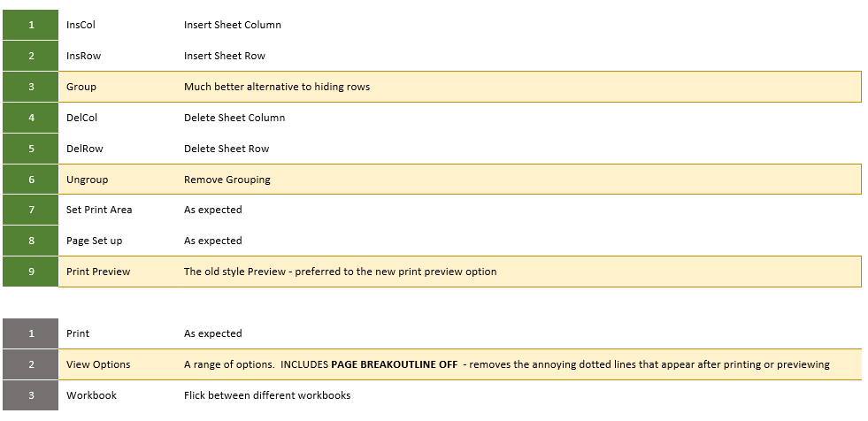Select the Page Set up label
Image resolution: width=868 pixels, height=421 pixels.
(x=94, y=241)
